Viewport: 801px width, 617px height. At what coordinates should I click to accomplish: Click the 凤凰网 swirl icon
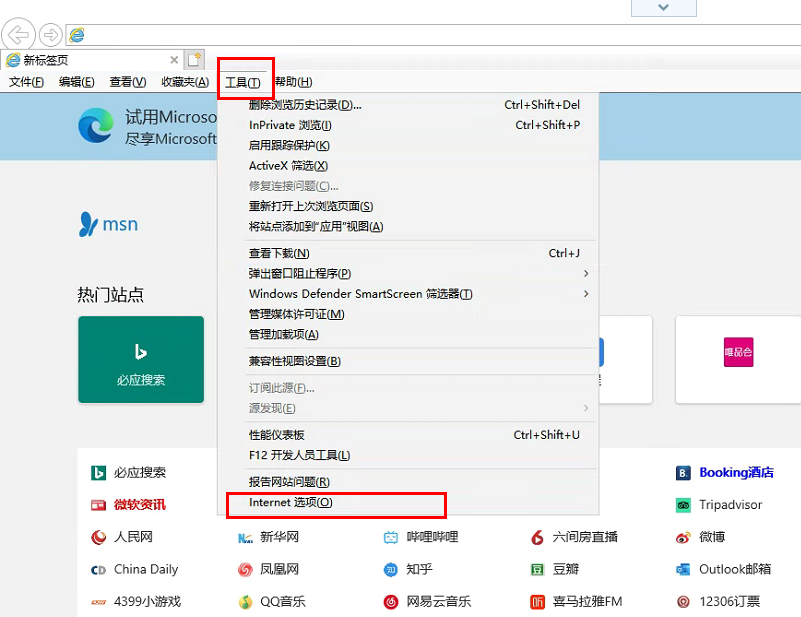click(x=245, y=569)
